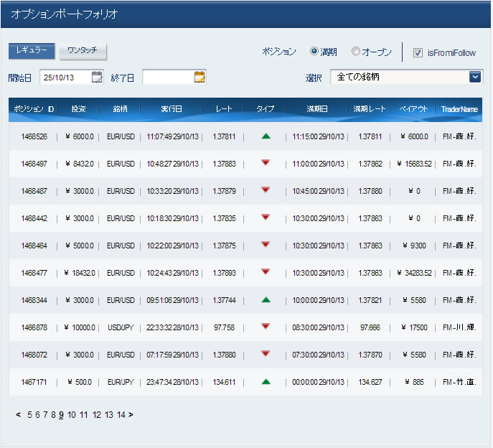Sort by 投資 column header

click(x=78, y=109)
